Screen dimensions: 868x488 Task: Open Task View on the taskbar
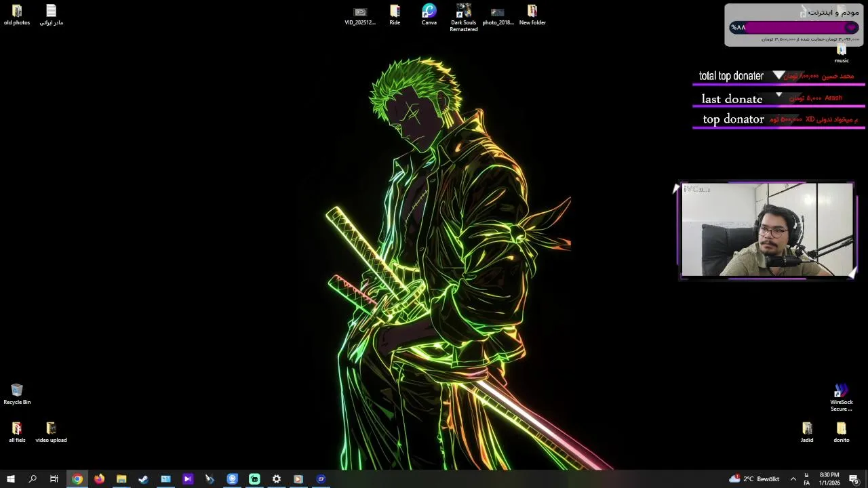pyautogui.click(x=54, y=479)
